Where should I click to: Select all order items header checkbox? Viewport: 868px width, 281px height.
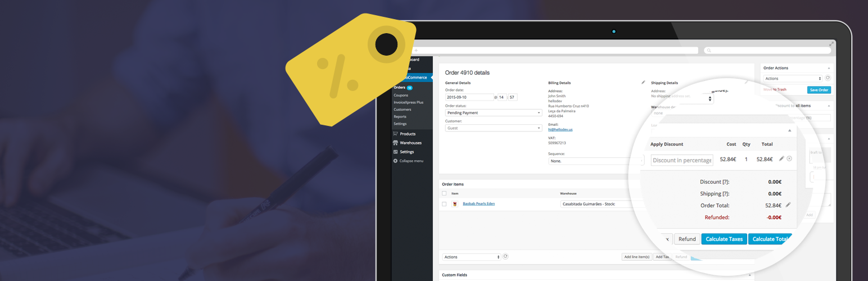444,193
